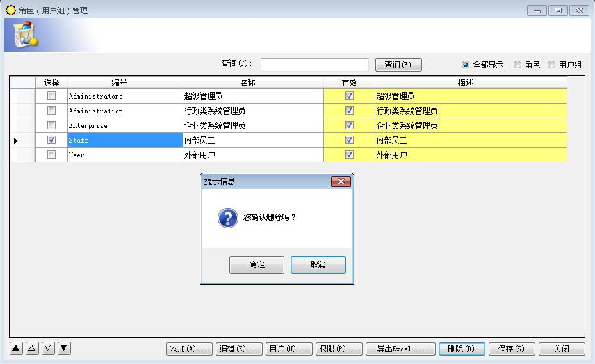Move to previous record with hollow up arrow
This screenshot has width=595, height=364.
point(32,348)
